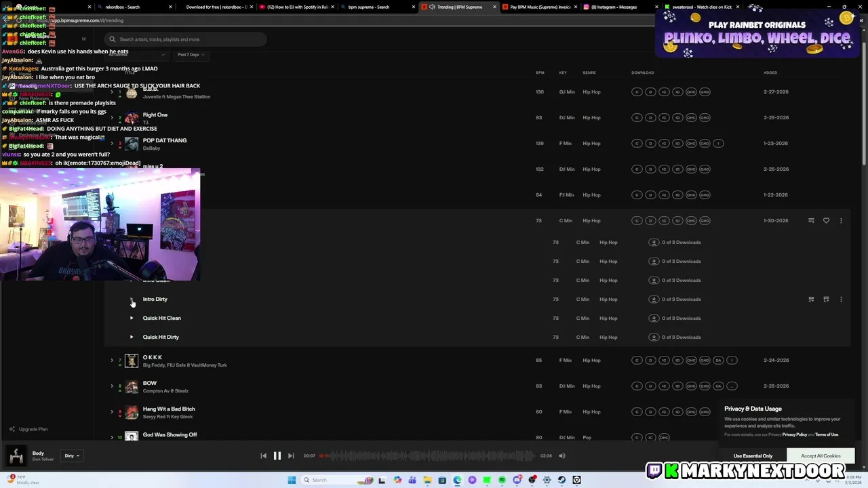Switch to Instagram Messages browser tab
868x488 pixels.
tap(618, 7)
